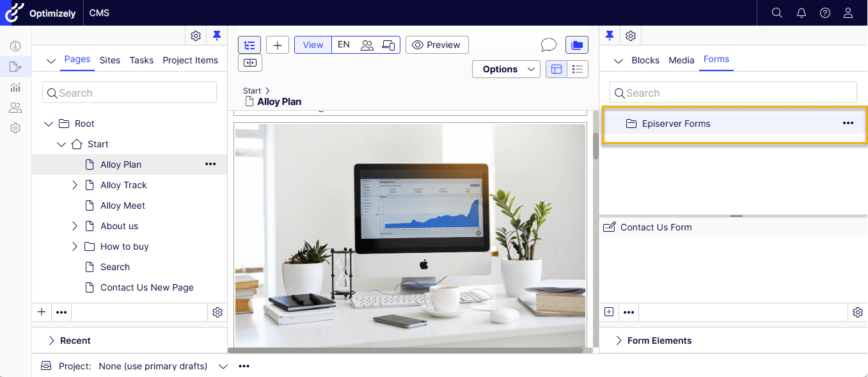868x377 pixels.
Task: Switch to the Sites tab
Action: pos(109,60)
